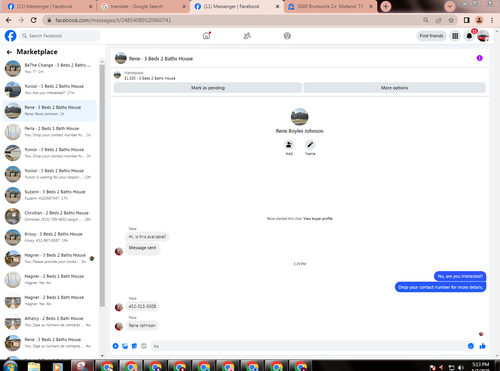Select Rene chat with Rene Johnson preview
The width and height of the screenshot is (500, 371).
tap(49, 110)
